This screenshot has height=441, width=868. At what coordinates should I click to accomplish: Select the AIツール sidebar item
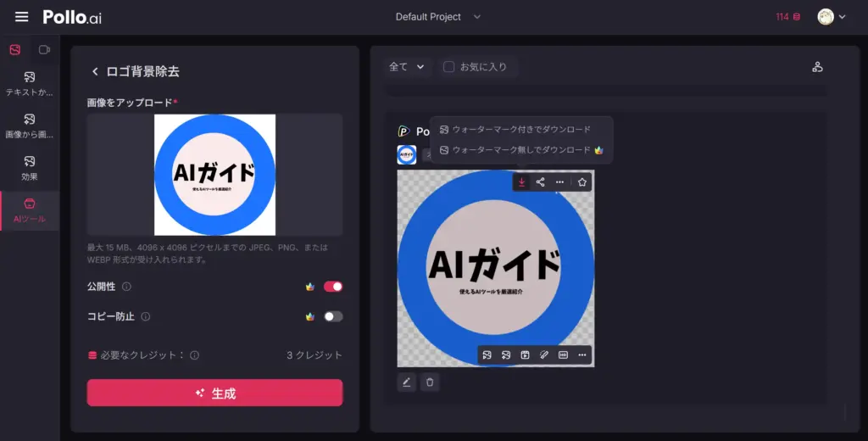pos(30,210)
